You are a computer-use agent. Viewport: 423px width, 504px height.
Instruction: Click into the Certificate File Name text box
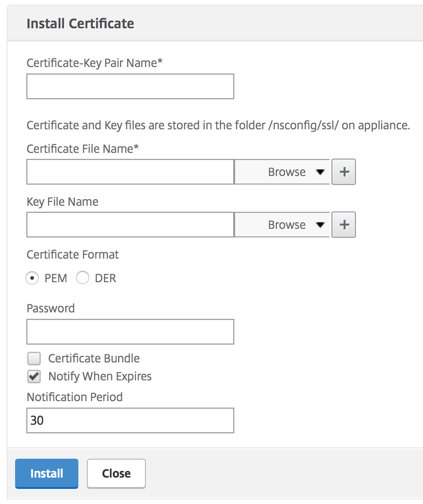coord(130,172)
